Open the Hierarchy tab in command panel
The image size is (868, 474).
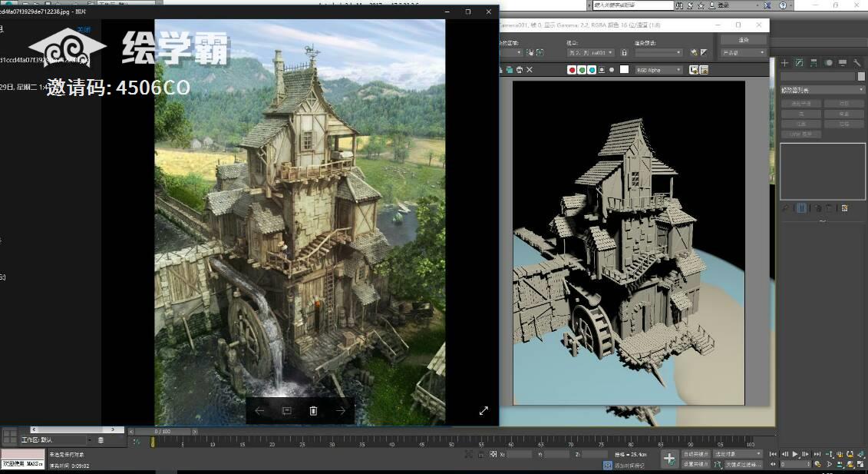pos(814,63)
